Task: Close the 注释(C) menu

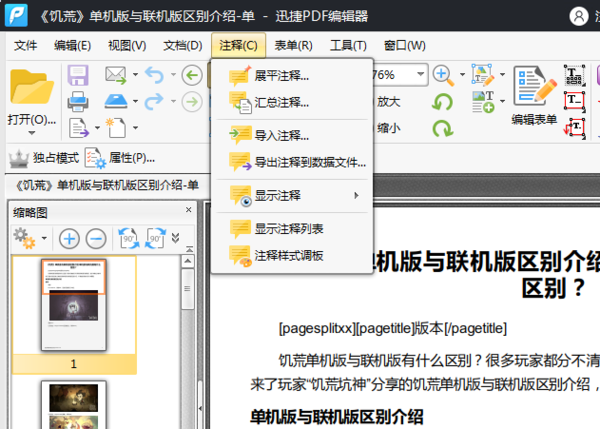Action: (x=238, y=46)
